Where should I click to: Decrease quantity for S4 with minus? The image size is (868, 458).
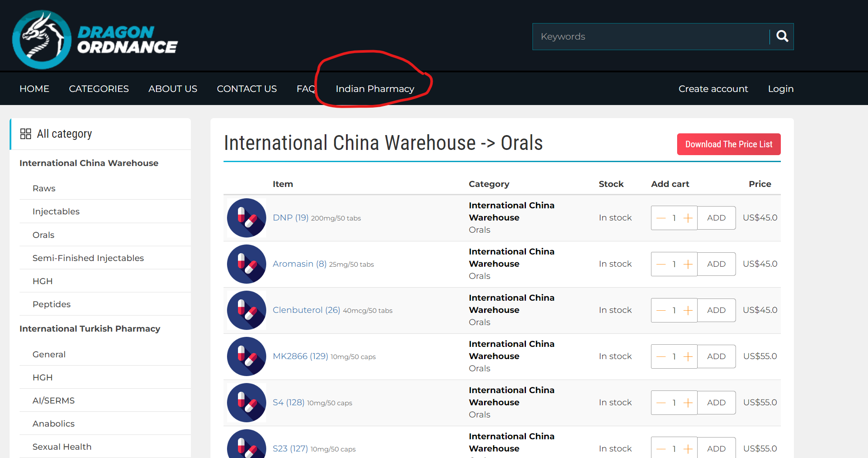pyautogui.click(x=661, y=403)
